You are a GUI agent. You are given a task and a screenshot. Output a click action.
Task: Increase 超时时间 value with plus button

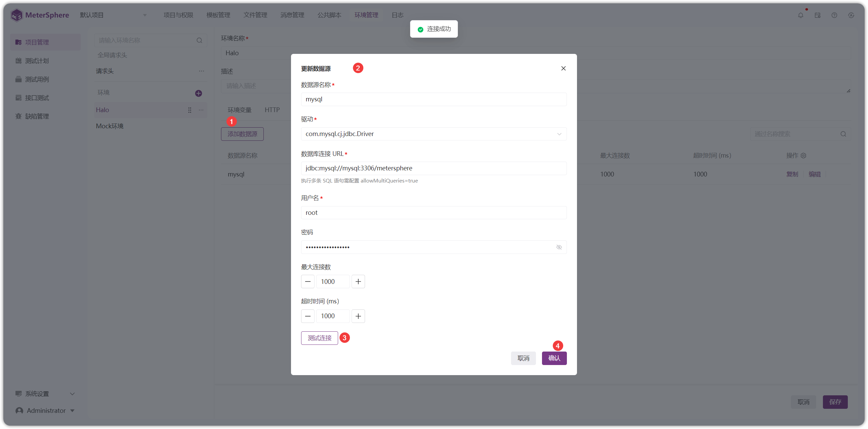tap(358, 316)
